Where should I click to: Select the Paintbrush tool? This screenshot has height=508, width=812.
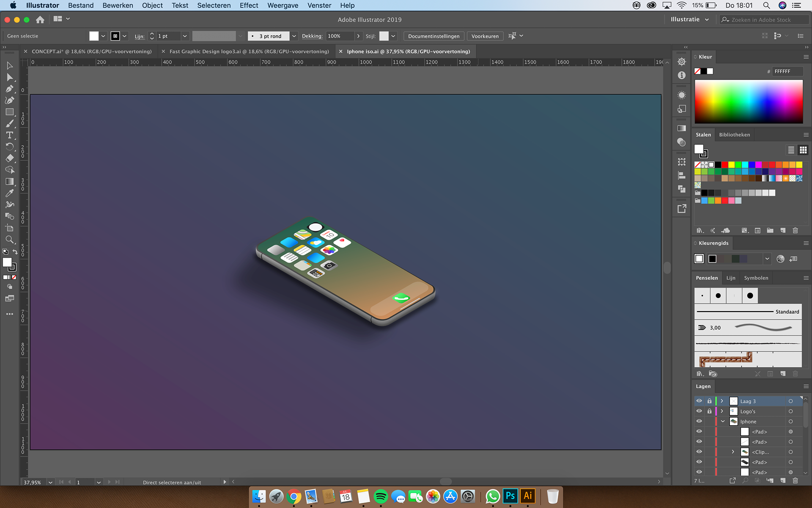click(x=9, y=124)
